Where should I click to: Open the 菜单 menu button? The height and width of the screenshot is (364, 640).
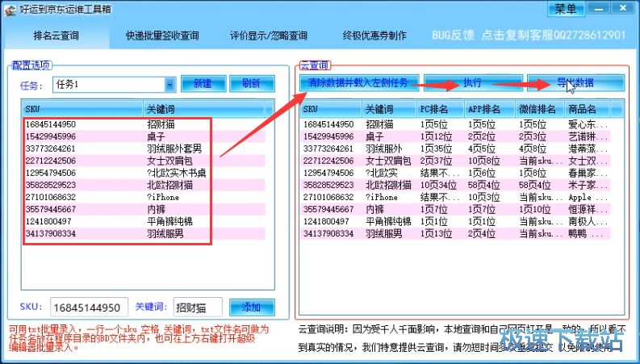pos(566,9)
